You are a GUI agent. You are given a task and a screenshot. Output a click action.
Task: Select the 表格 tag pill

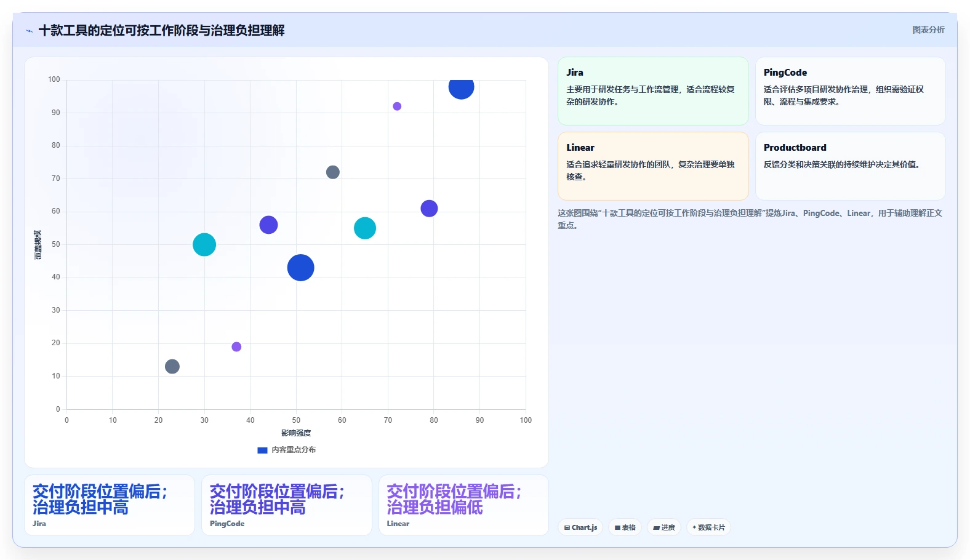tap(625, 527)
